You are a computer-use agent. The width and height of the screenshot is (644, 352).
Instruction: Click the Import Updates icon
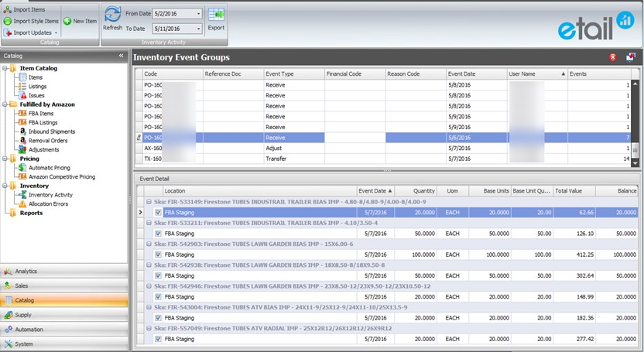8,32
